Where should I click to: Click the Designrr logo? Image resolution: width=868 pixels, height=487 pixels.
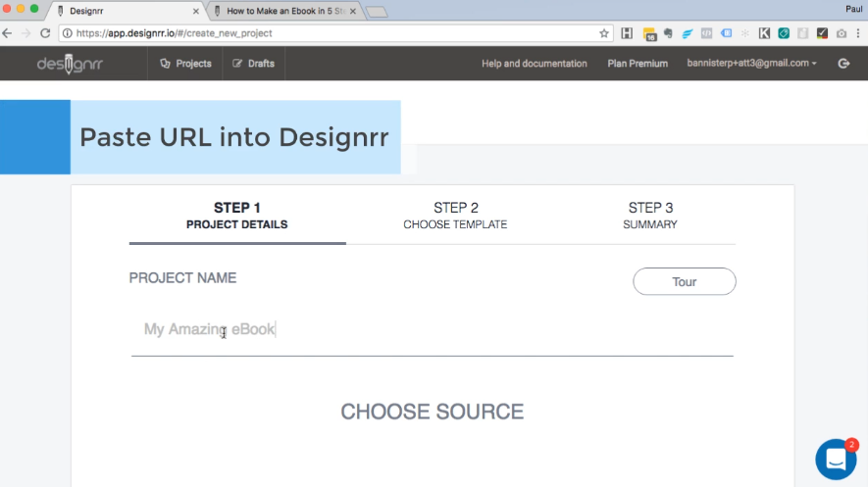click(x=70, y=64)
